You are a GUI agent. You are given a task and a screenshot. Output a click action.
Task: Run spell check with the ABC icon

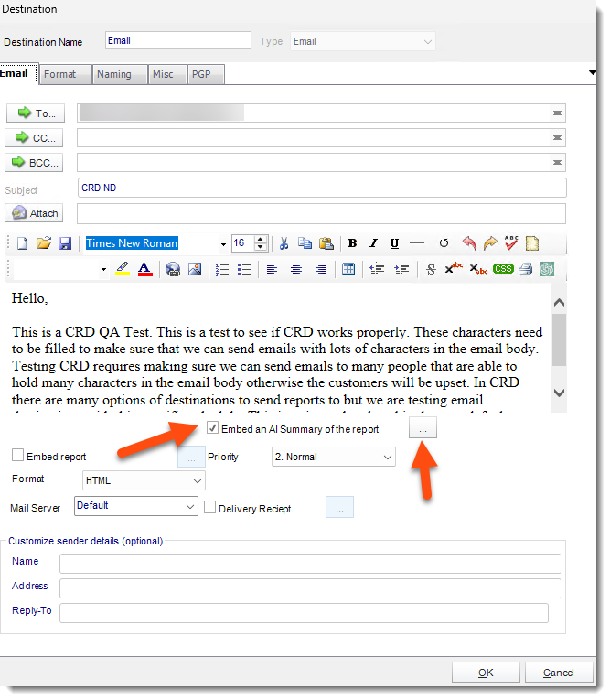(x=511, y=243)
